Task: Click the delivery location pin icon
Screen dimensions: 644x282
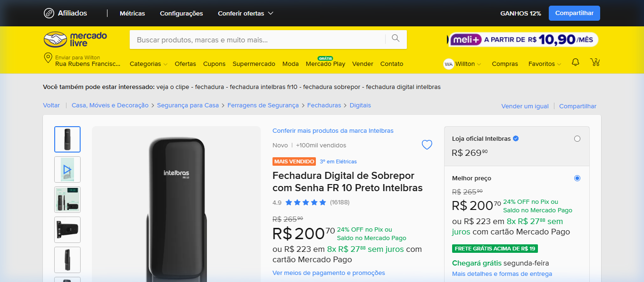Action: click(x=48, y=58)
